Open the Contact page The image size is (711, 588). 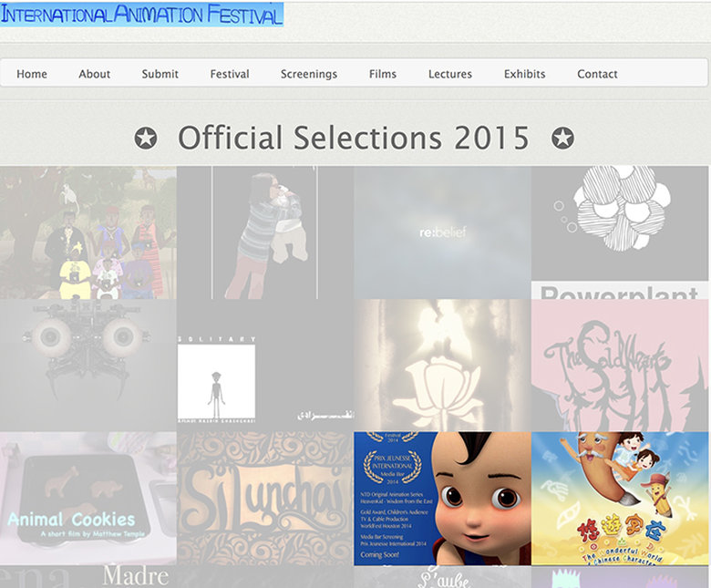pyautogui.click(x=597, y=74)
